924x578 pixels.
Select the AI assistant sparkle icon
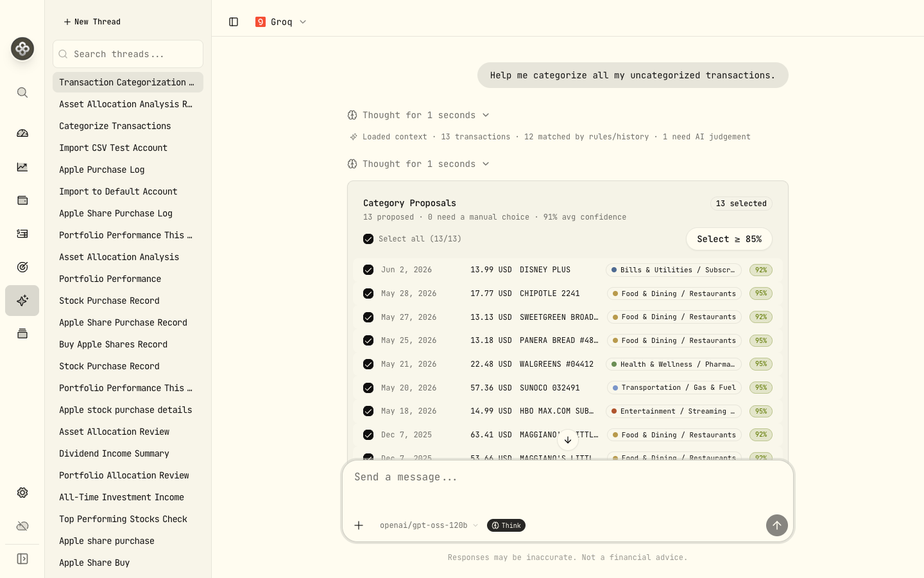(22, 301)
